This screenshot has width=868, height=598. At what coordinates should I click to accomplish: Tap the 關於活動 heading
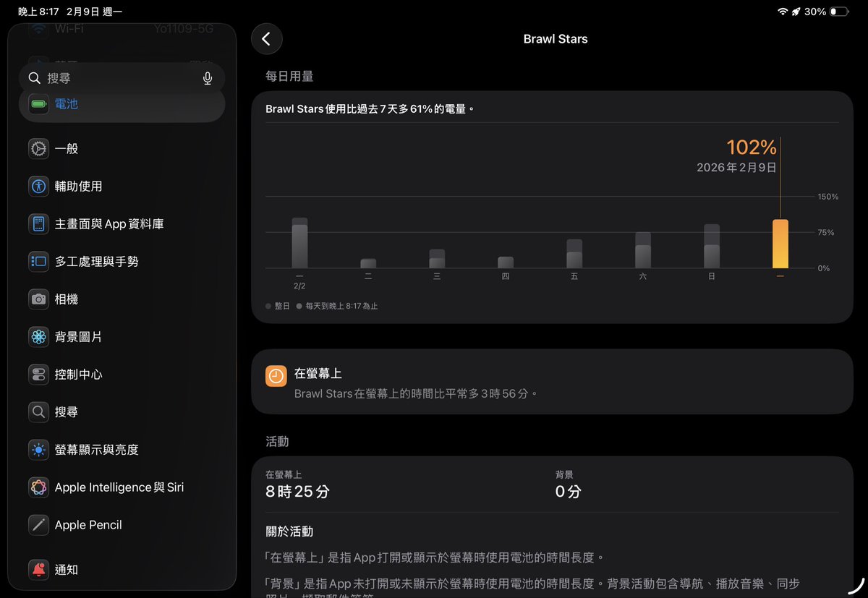tap(289, 531)
